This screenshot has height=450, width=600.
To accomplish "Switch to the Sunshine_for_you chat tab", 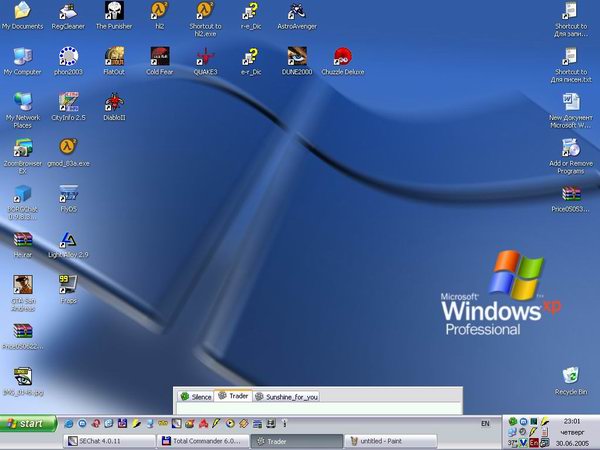I will pos(286,397).
